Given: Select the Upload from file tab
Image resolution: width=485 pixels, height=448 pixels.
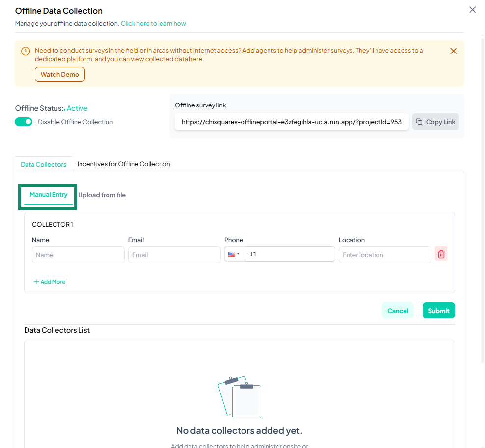Looking at the screenshot, I should click(102, 195).
